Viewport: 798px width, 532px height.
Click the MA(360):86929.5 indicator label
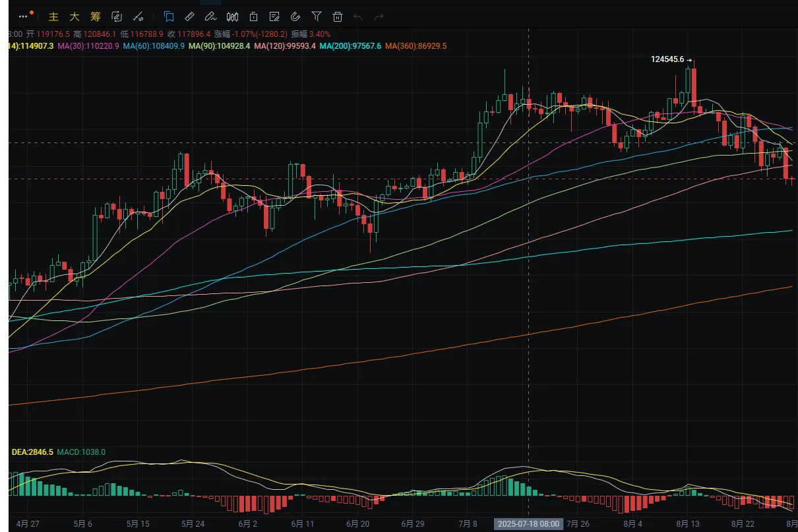(x=416, y=45)
